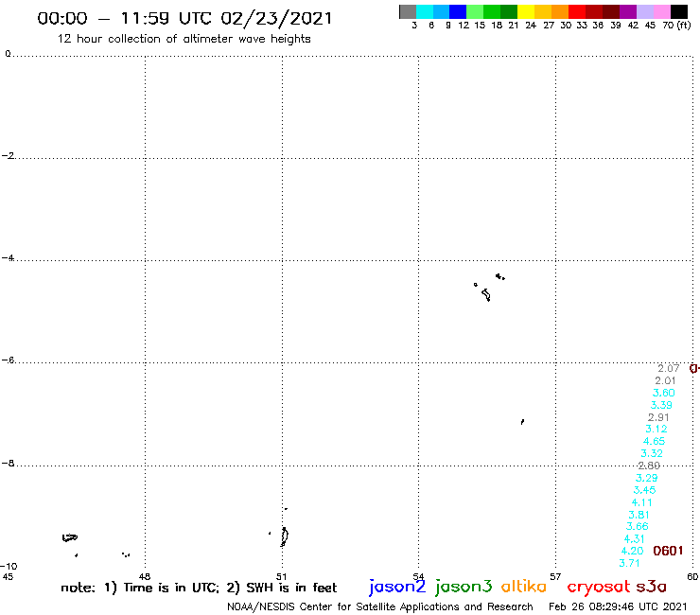Click the lavender swatch in the legend

(x=645, y=11)
